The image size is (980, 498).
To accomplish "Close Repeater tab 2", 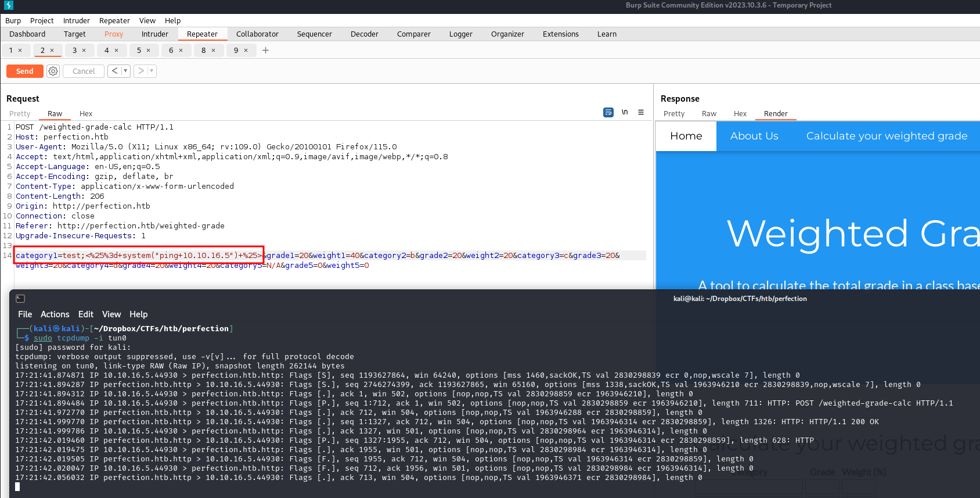I will pyautogui.click(x=52, y=51).
